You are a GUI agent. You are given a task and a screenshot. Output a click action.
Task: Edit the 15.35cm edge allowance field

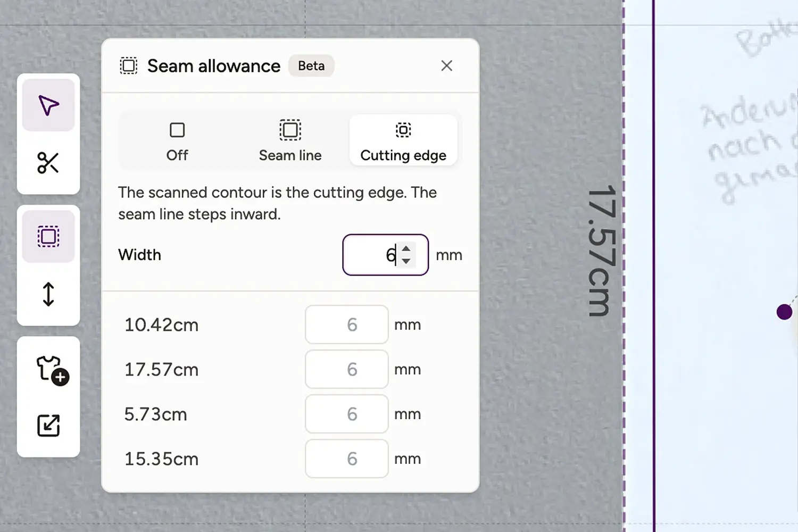[x=347, y=459]
